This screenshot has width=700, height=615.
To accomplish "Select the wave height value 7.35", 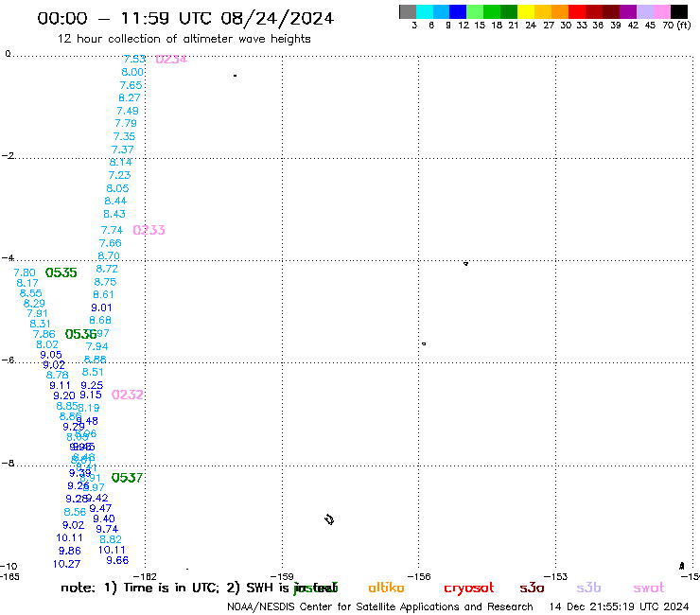I will coord(124,136).
